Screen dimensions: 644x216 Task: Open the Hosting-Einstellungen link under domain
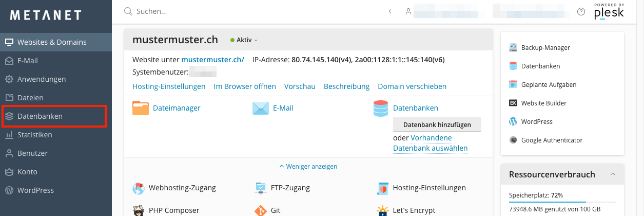(x=169, y=86)
